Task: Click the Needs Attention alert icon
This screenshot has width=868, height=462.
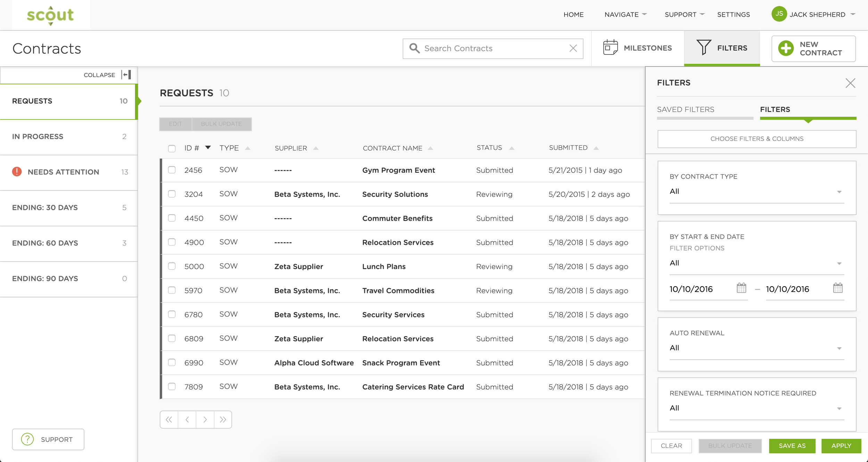Action: (16, 172)
